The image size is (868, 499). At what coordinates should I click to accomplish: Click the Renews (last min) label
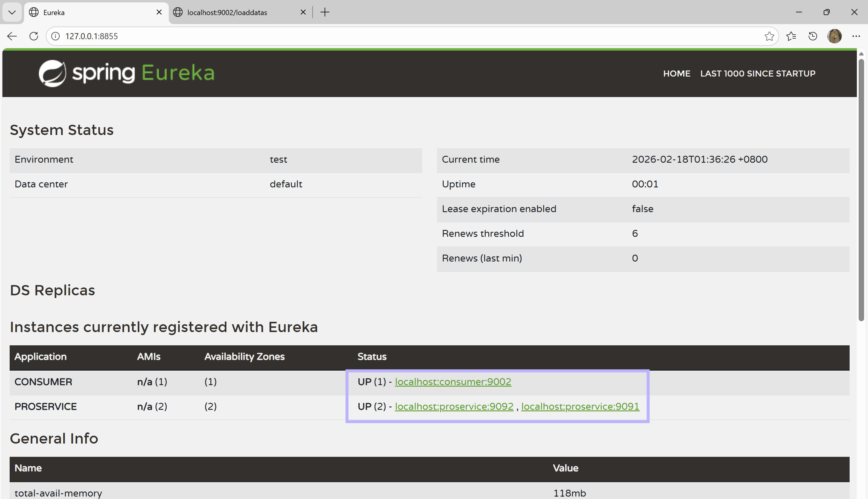(482, 258)
